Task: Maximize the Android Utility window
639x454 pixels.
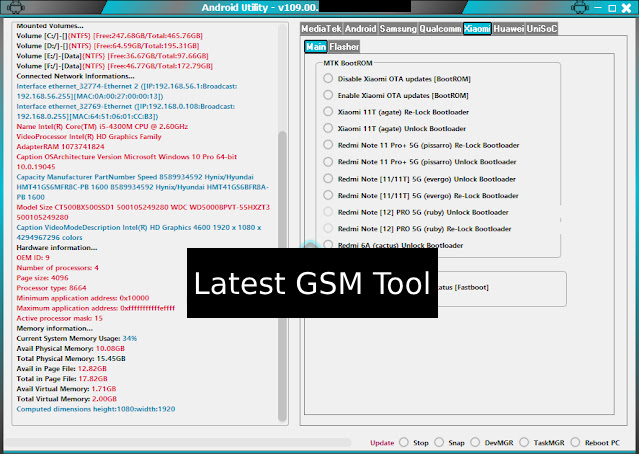Action: (612, 8)
